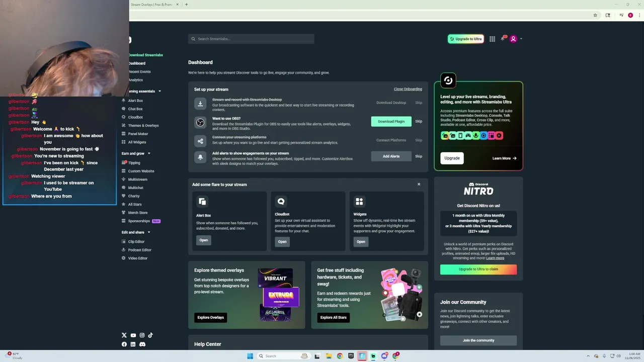Screen dimensions: 644x362
Task: Click Learn More in the Ultra card
Action: pyautogui.click(x=504, y=158)
